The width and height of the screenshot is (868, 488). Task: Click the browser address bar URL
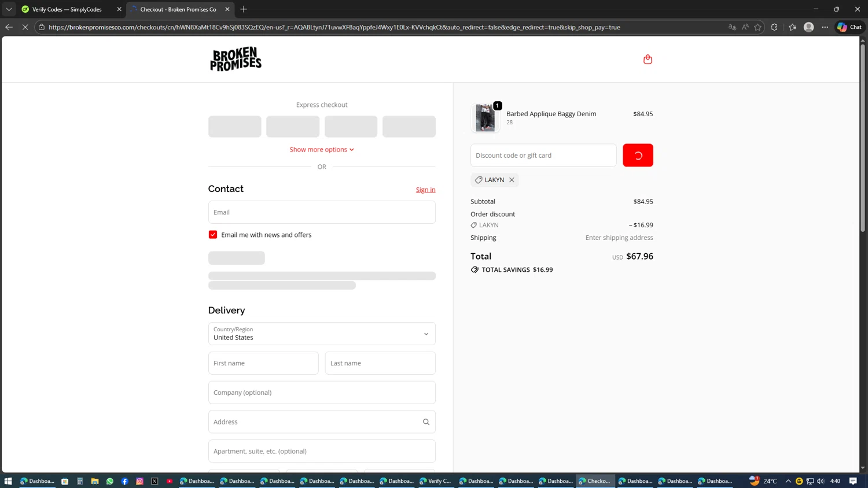click(x=334, y=27)
